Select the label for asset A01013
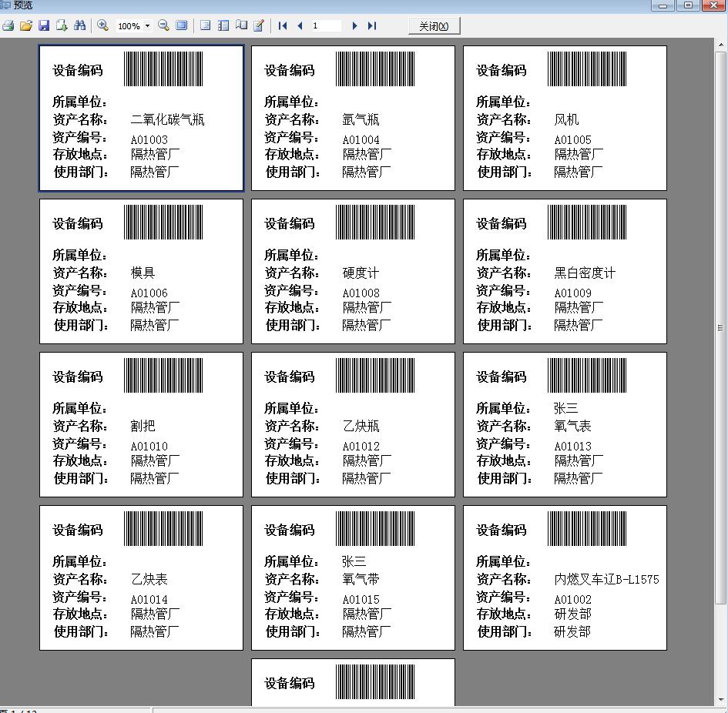728x713 pixels. [565, 425]
